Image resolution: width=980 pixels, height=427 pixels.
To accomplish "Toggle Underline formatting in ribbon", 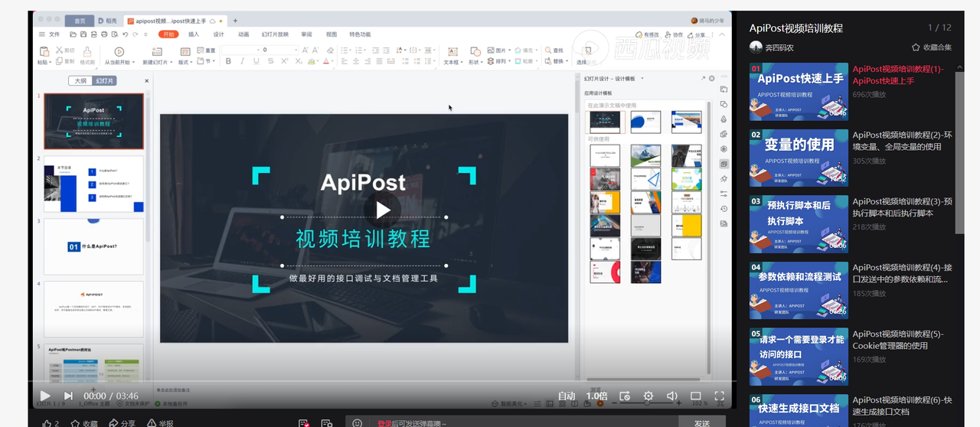I will point(257,61).
